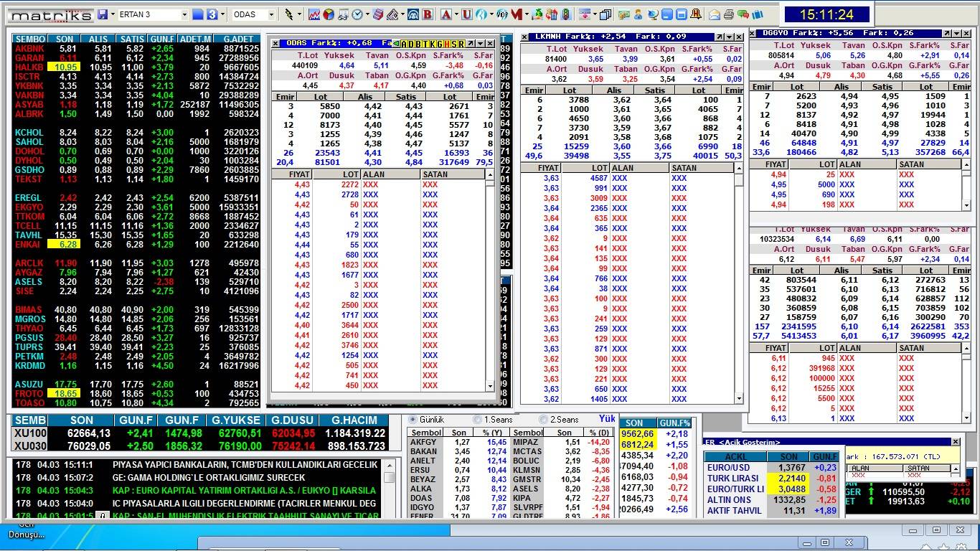Open the LKMNH window dropdown arrow
This screenshot has width=980, height=551.
point(729,37)
